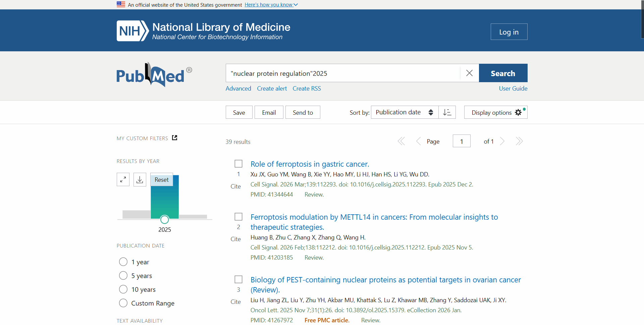Click the 2025 year slider handle
Screen dimensions: 644x325
click(x=164, y=220)
